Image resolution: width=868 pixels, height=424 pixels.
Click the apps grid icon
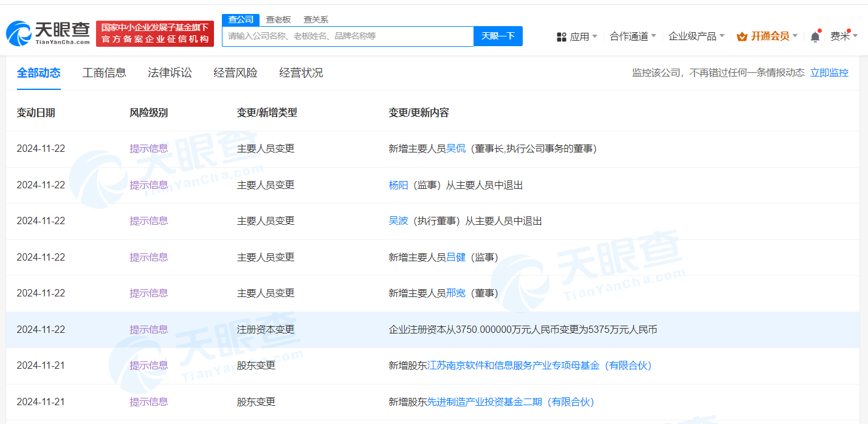coord(561,37)
